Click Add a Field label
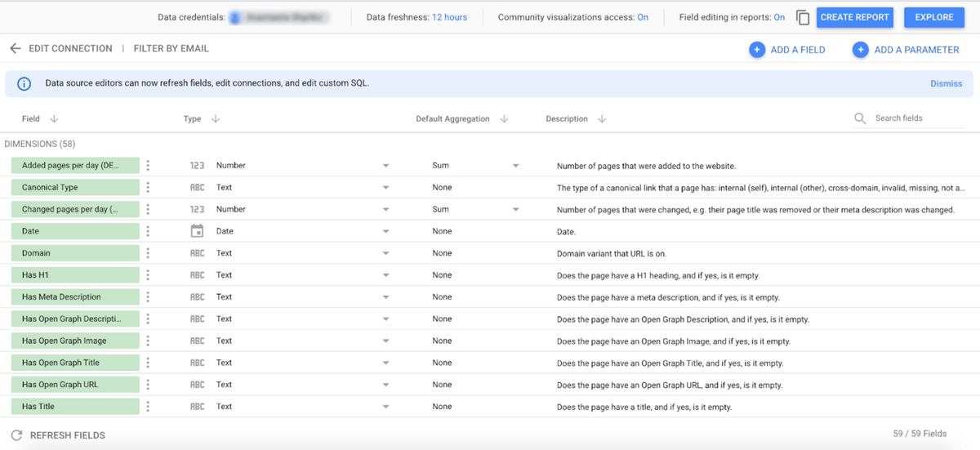Screen dimensions: 980x450 (798, 50)
